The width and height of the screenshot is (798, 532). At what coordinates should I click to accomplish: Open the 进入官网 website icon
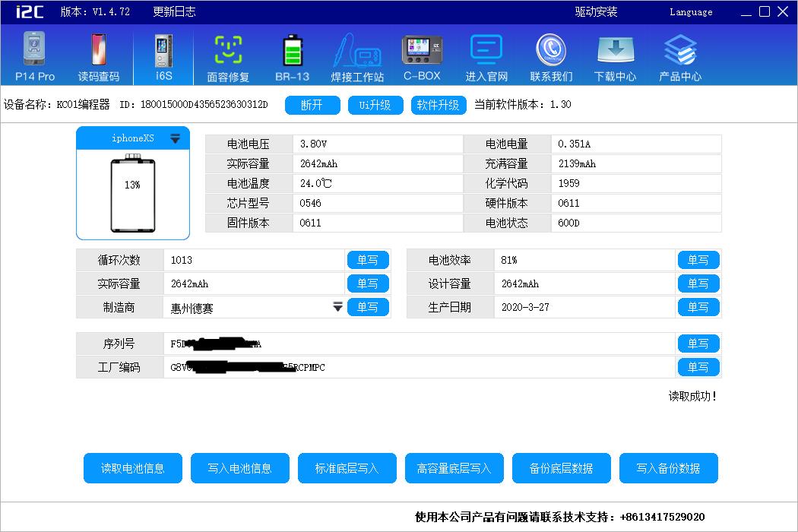pyautogui.click(x=486, y=50)
